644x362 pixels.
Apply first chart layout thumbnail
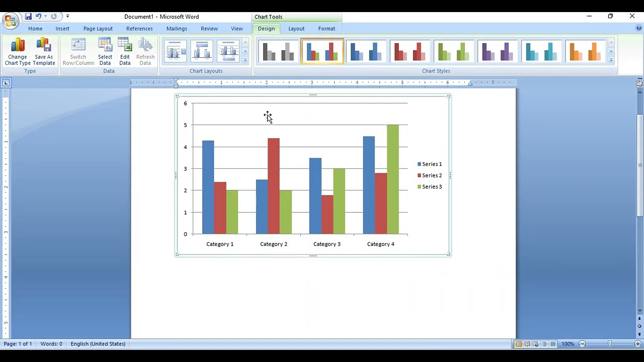(x=176, y=51)
